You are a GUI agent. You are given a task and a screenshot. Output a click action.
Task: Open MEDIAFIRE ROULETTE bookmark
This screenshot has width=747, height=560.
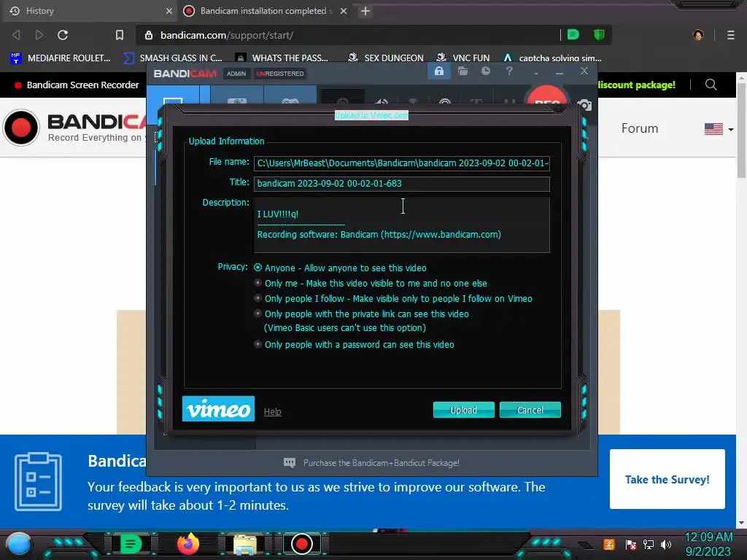pos(60,58)
